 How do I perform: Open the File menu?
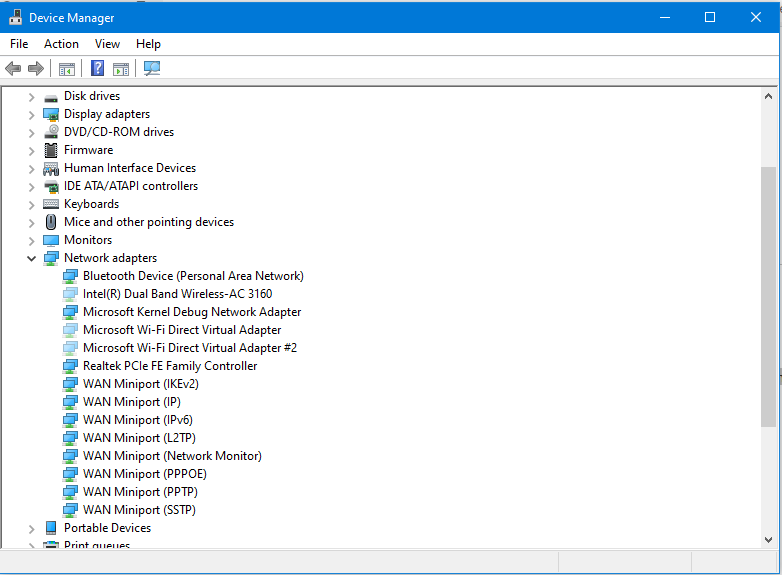(19, 44)
